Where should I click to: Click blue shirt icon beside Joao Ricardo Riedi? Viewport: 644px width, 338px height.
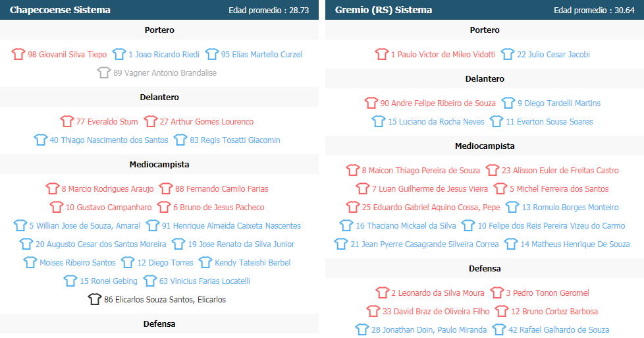coord(119,54)
